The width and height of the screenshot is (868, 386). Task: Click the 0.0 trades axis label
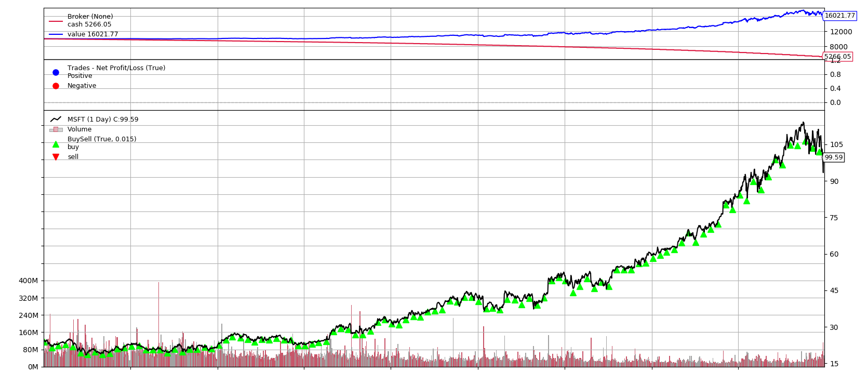(835, 102)
